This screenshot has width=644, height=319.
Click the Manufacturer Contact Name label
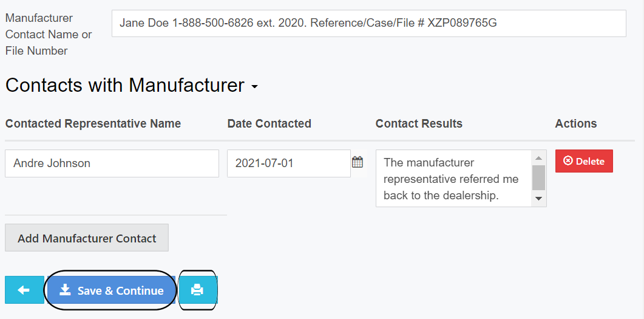pyautogui.click(x=49, y=34)
